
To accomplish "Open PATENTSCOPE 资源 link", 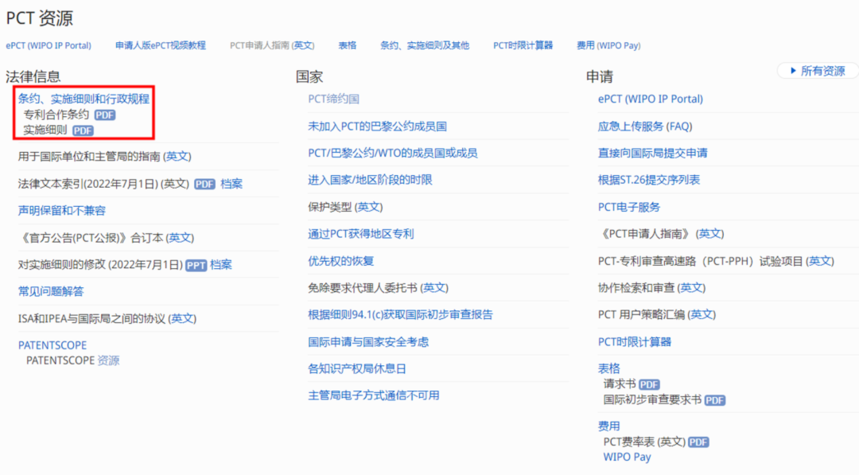I will tap(73, 360).
